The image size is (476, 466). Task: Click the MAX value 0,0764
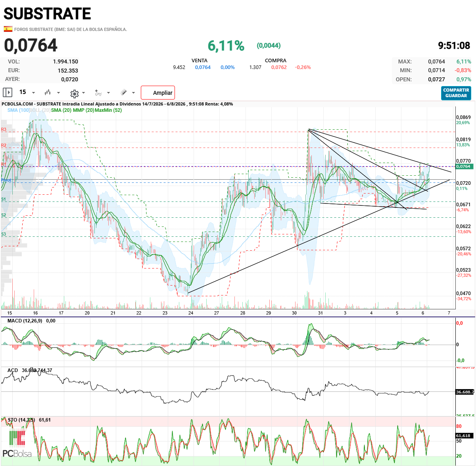[436, 61]
